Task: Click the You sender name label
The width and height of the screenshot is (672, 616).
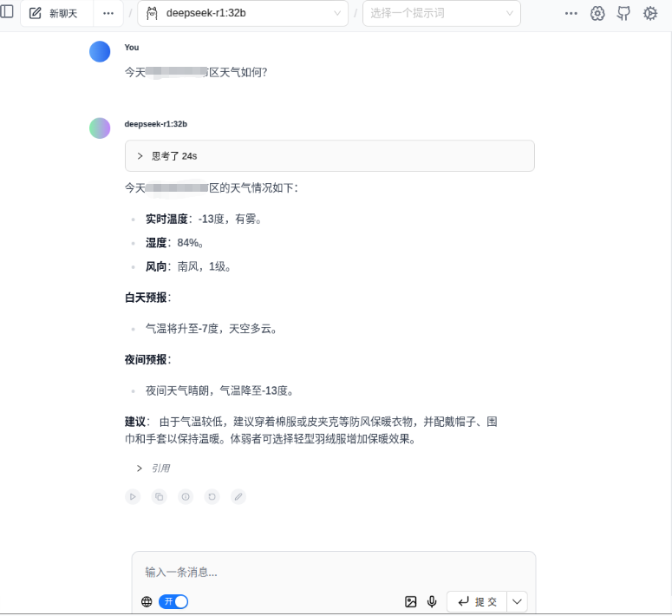Action: [132, 47]
